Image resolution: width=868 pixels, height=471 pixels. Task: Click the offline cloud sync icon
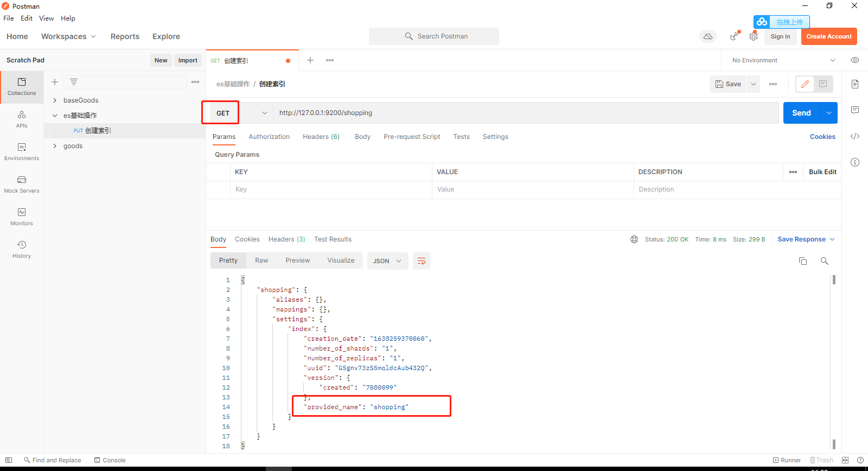[708, 36]
